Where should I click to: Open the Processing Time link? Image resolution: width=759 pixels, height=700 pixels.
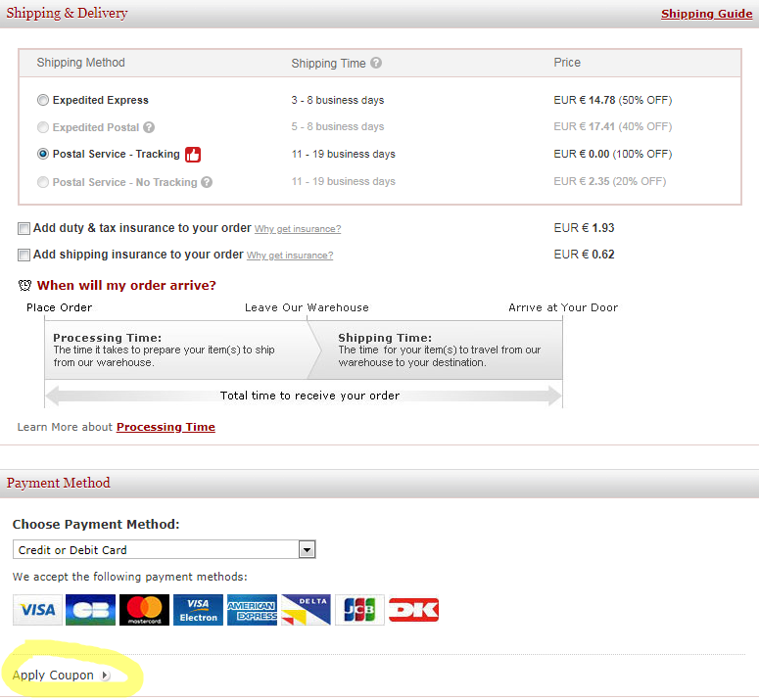click(166, 427)
